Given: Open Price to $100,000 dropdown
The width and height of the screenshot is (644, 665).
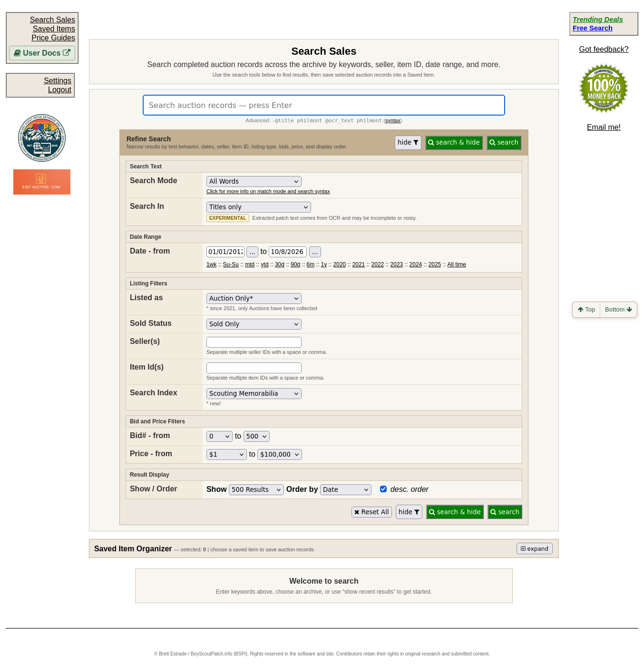Looking at the screenshot, I should pos(280,454).
